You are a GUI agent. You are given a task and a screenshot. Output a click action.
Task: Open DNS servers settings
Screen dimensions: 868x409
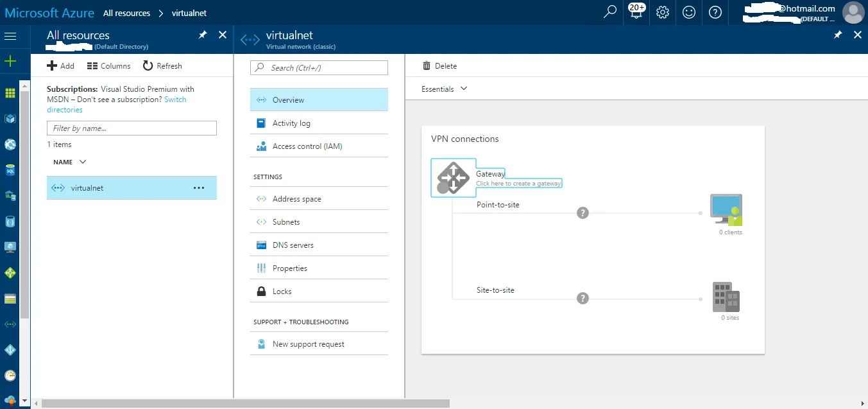(x=319, y=245)
